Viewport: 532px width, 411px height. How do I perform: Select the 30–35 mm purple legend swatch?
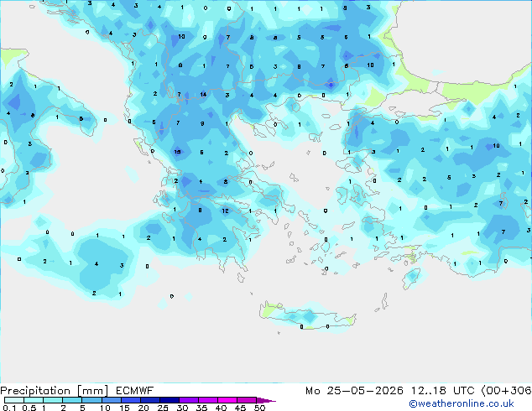tap(188, 400)
